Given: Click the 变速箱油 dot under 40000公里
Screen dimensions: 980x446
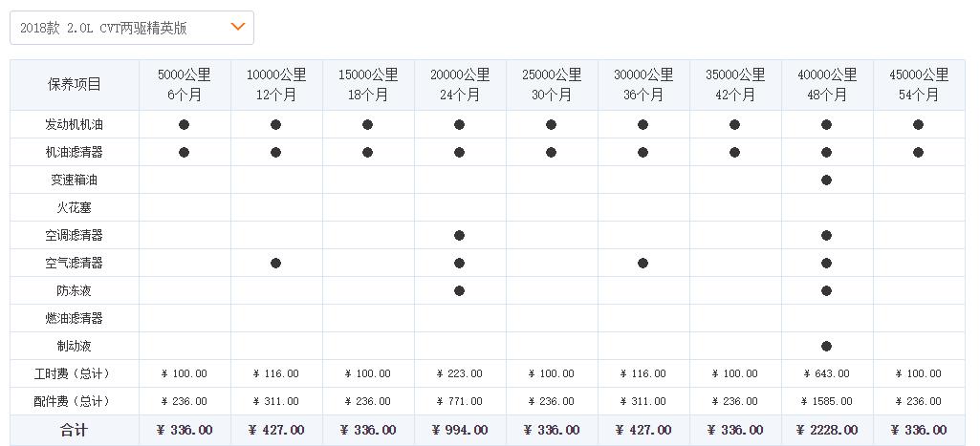Looking at the screenshot, I should click(x=826, y=181).
